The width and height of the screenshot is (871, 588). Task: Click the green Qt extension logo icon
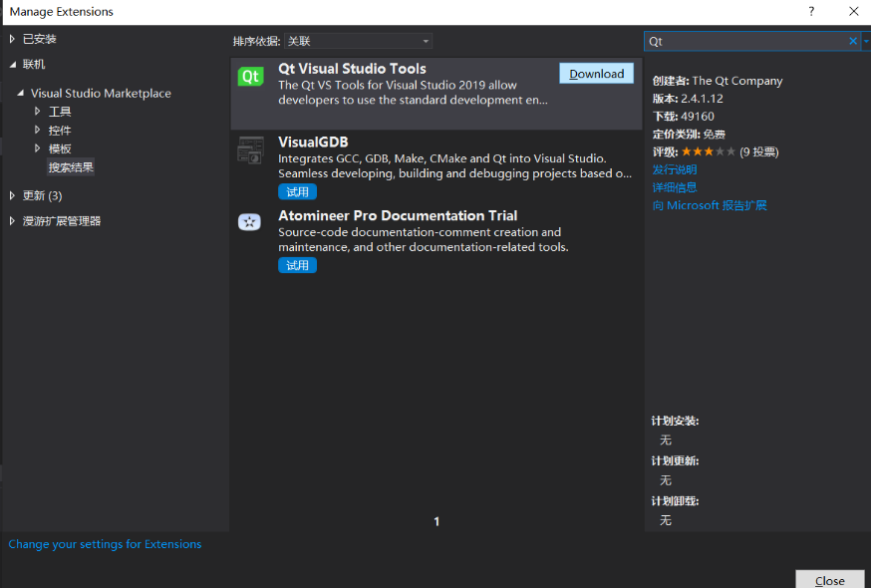(x=250, y=76)
